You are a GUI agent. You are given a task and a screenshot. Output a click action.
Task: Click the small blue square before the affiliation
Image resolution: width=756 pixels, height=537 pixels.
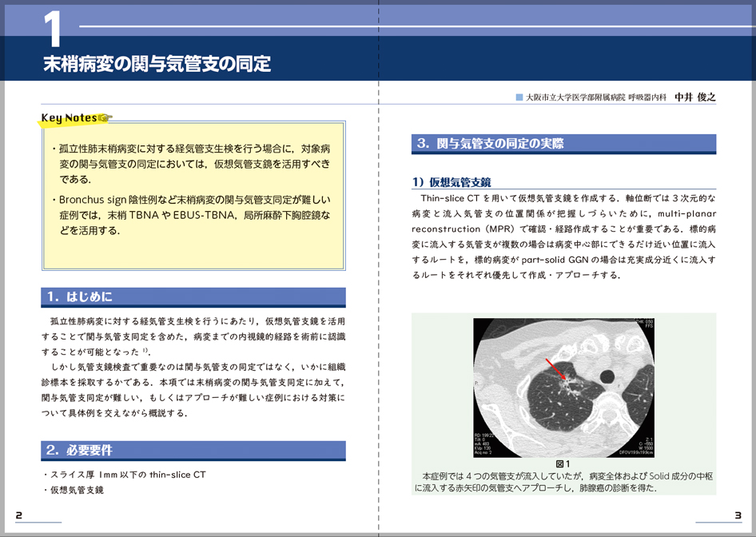pyautogui.click(x=519, y=97)
